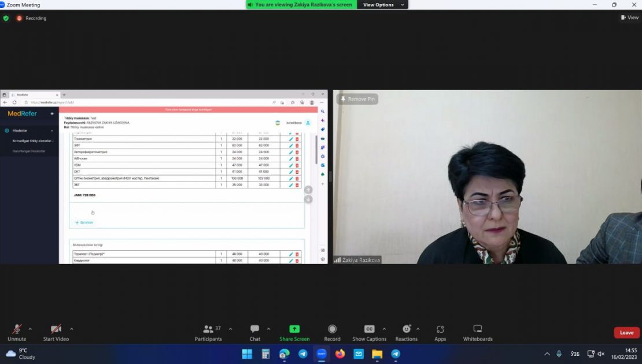Click the Recording indicator label
Viewport: 642px width, 364px height.
tap(36, 18)
